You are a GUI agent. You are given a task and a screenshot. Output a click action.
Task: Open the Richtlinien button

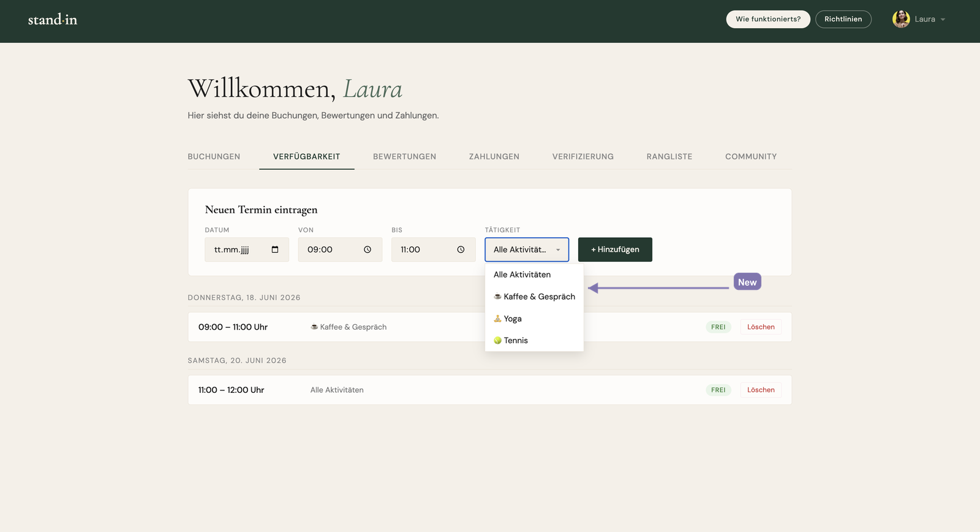(x=843, y=19)
